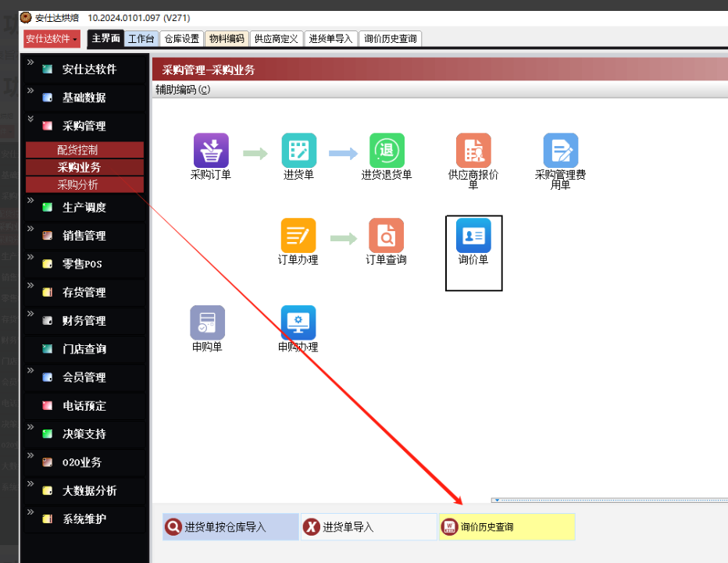Open the 进货单 icon
Viewport: 728px width, 563px height.
298,151
